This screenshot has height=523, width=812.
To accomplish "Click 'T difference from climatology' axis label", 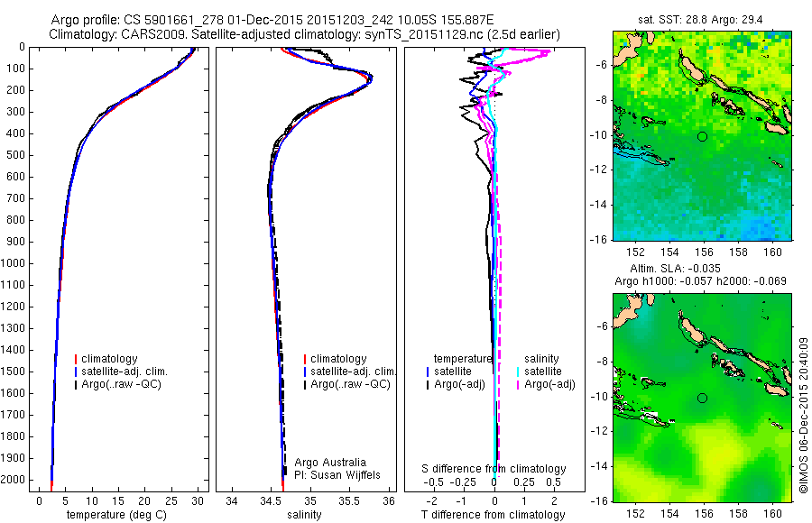I will 493,515.
